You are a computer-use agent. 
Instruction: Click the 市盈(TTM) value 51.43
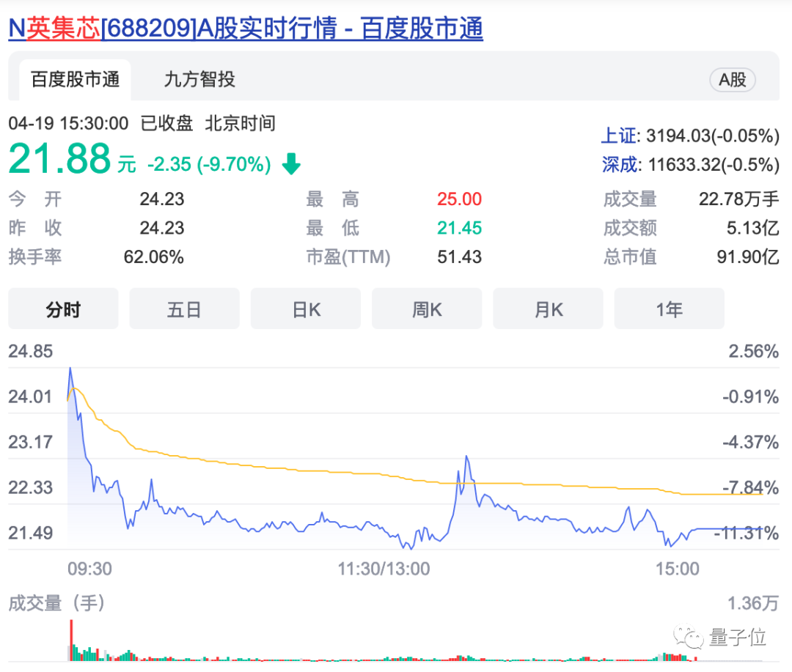[x=459, y=257]
